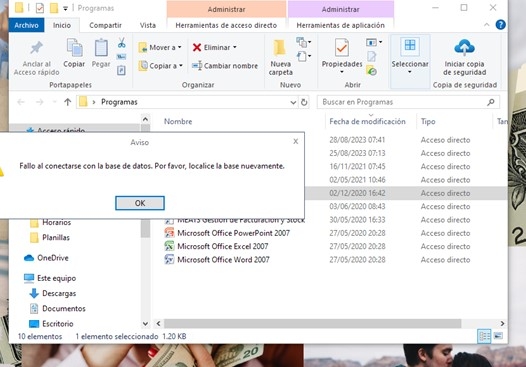This screenshot has width=526, height=367.
Task: Open Planillas folder in navigation pane
Action: tap(56, 238)
